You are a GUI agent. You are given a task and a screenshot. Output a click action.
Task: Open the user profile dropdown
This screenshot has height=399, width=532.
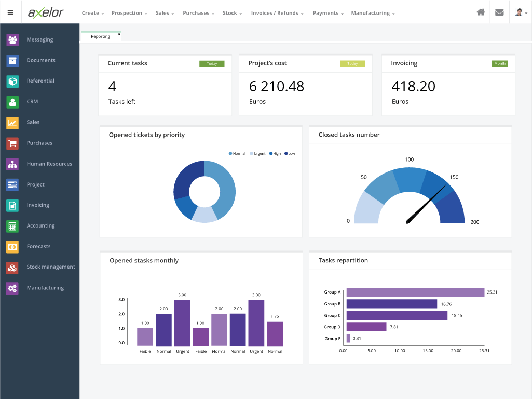[x=520, y=12]
